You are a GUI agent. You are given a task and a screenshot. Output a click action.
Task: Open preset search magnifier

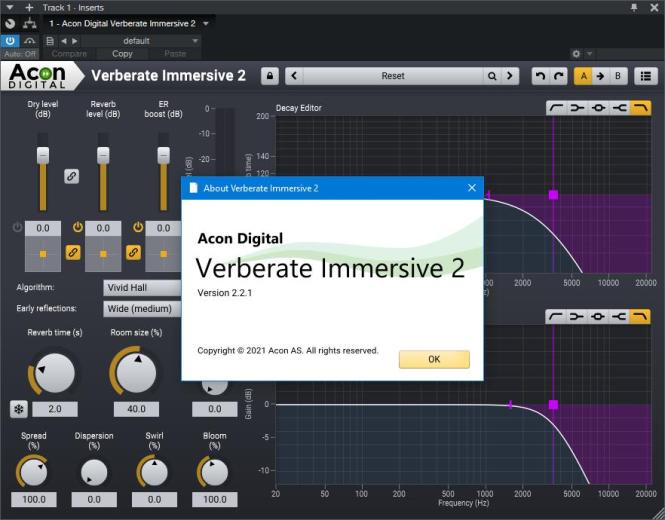(492, 76)
